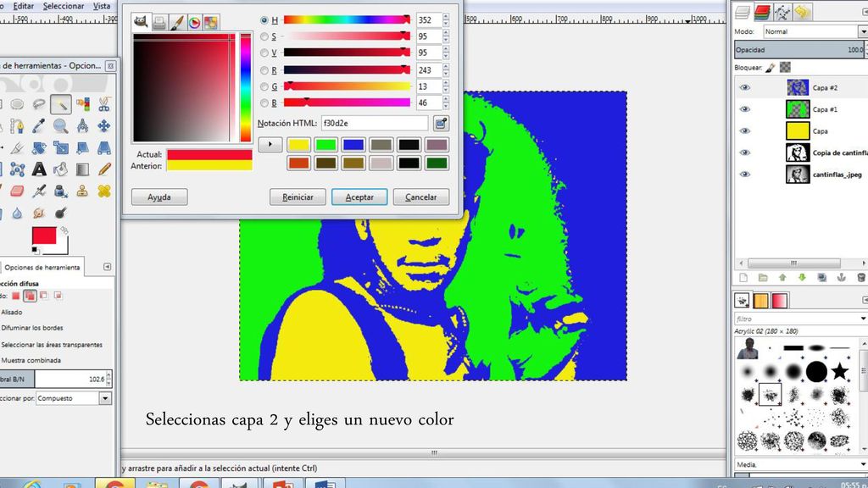Delete layer with the trash icon

tap(861, 277)
